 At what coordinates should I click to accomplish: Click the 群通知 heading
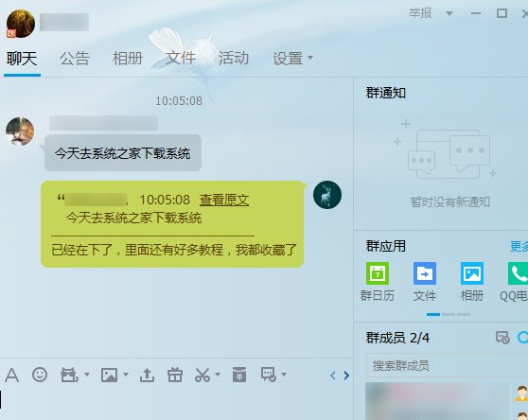(x=386, y=93)
